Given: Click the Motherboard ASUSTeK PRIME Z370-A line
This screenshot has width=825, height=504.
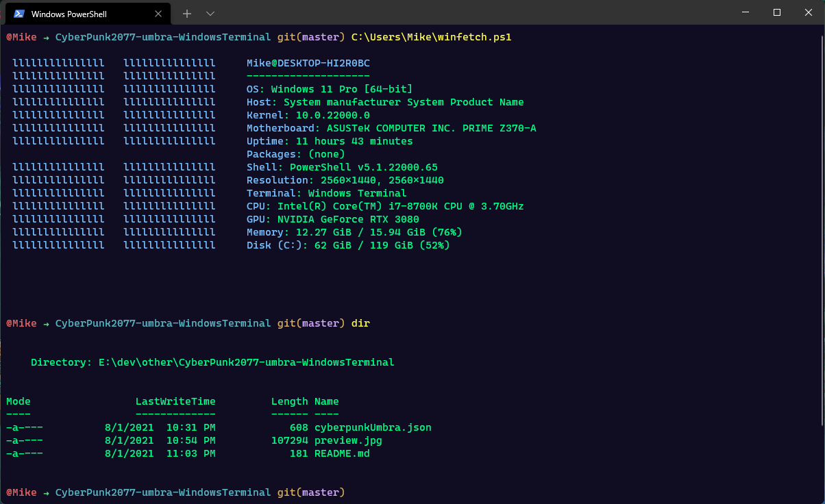Looking at the screenshot, I should coord(391,128).
